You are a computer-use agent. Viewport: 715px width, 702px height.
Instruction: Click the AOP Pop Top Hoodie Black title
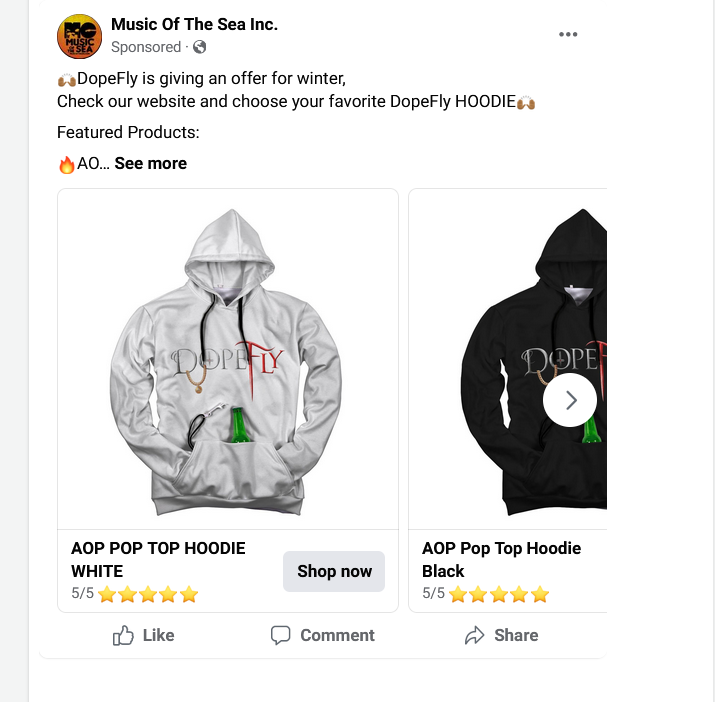pos(501,559)
